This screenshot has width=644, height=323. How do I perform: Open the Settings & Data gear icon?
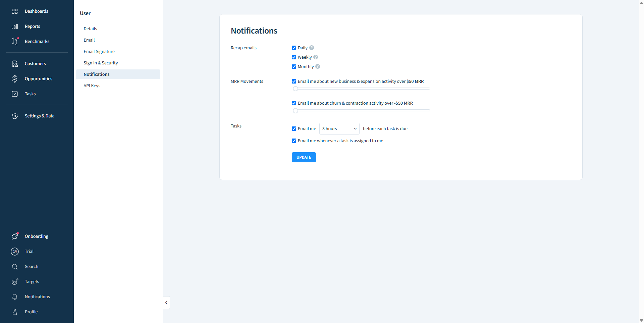[15, 116]
